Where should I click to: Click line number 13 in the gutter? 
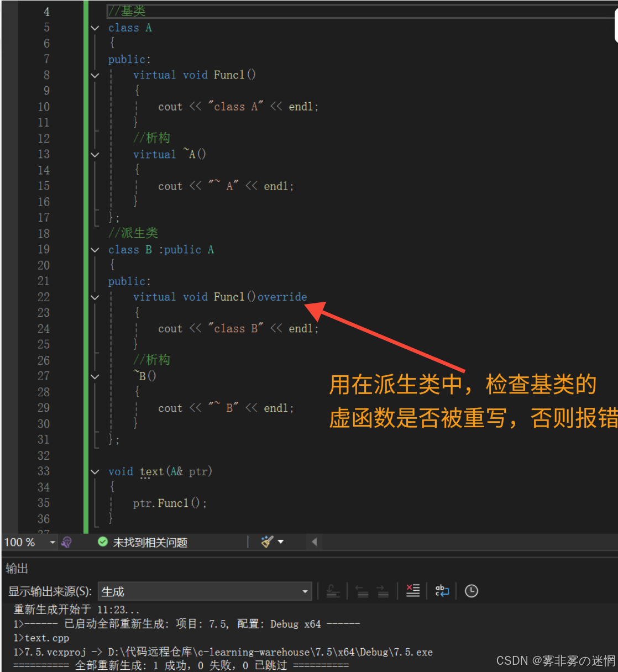pyautogui.click(x=44, y=154)
